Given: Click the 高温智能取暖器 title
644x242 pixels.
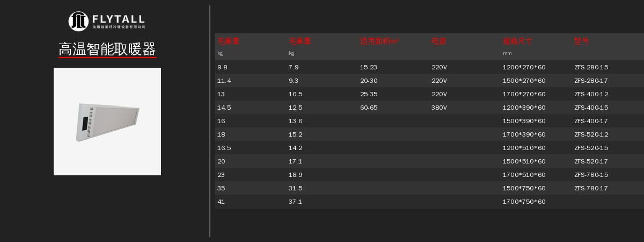Looking at the screenshot, I should (107, 50).
